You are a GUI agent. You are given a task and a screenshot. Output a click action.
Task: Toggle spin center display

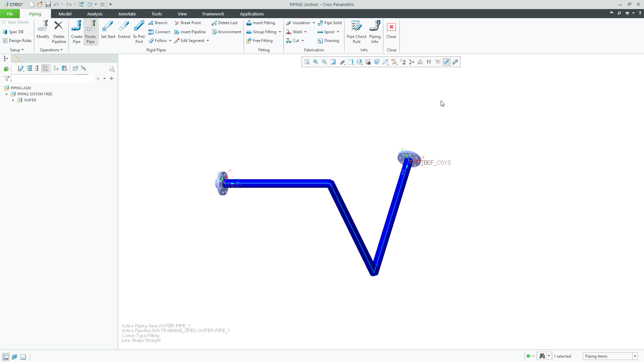click(x=411, y=62)
